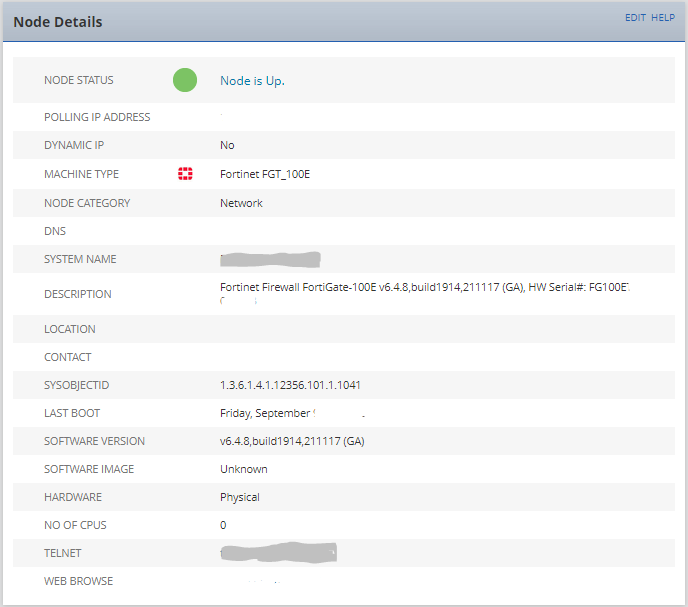This screenshot has width=688, height=607.
Task: Click the SYSOBJECTID label
Action: 76,385
